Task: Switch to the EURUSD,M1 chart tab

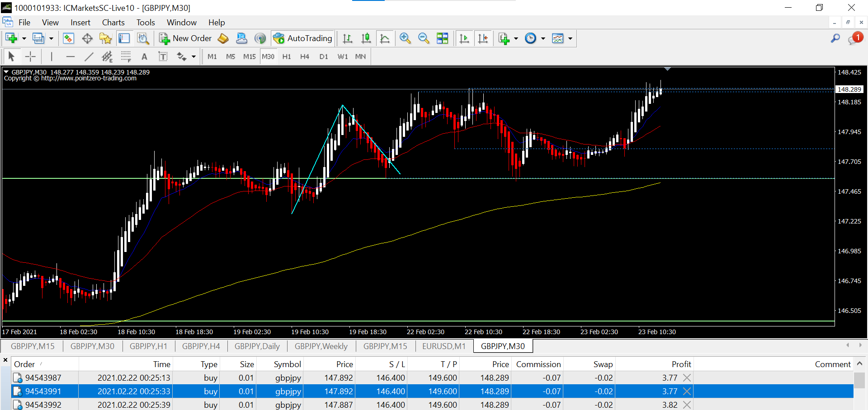Action: [443, 346]
